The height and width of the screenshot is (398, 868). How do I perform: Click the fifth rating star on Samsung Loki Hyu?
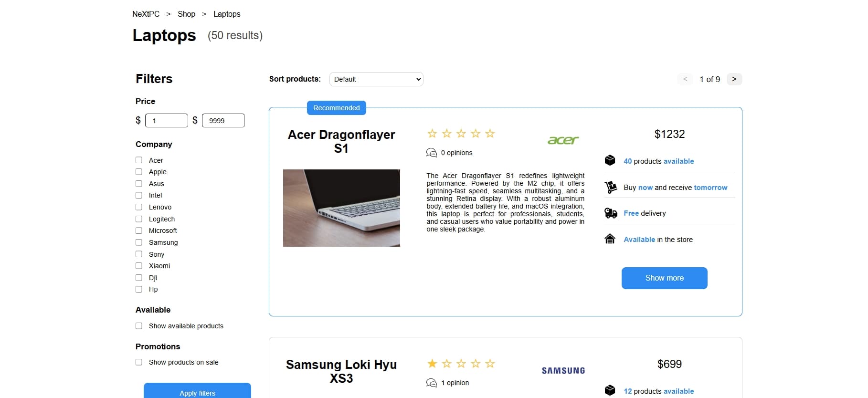pos(490,364)
